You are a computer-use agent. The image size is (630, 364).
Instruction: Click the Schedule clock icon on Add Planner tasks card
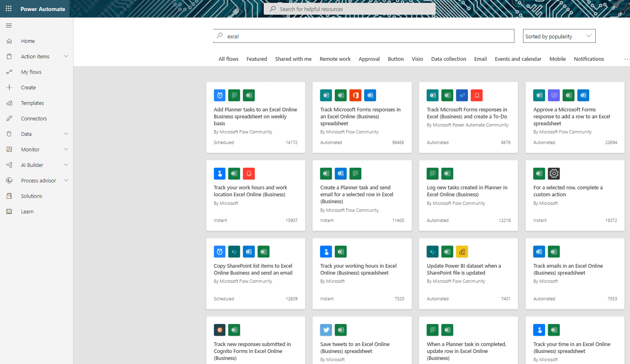tap(220, 95)
